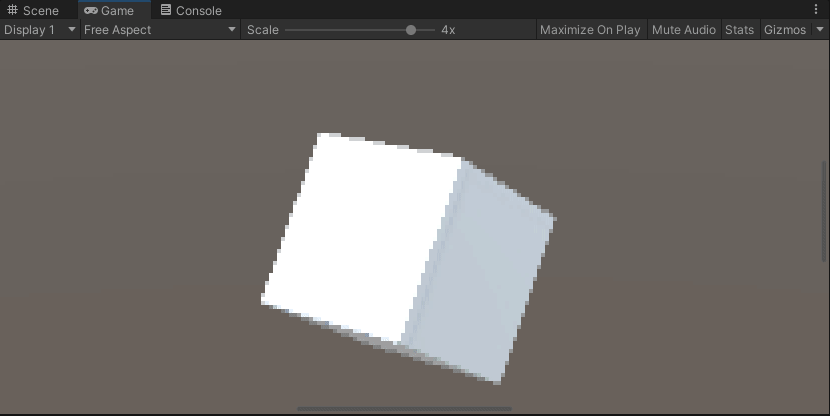The width and height of the screenshot is (830, 416).
Task: Toggle Maximize On Play
Action: tap(590, 30)
